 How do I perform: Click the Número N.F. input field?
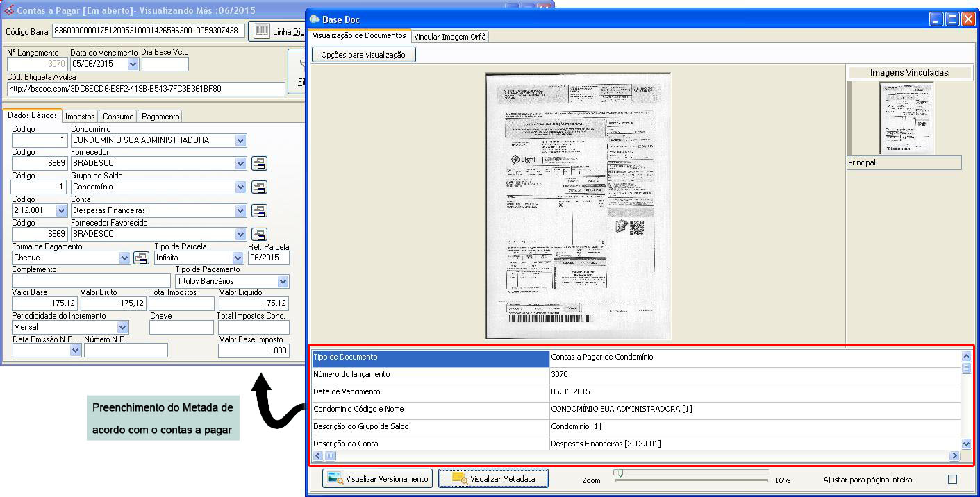126,351
